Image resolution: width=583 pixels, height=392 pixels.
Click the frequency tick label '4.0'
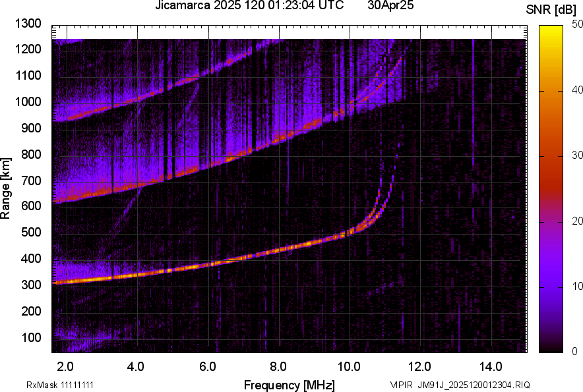click(135, 367)
